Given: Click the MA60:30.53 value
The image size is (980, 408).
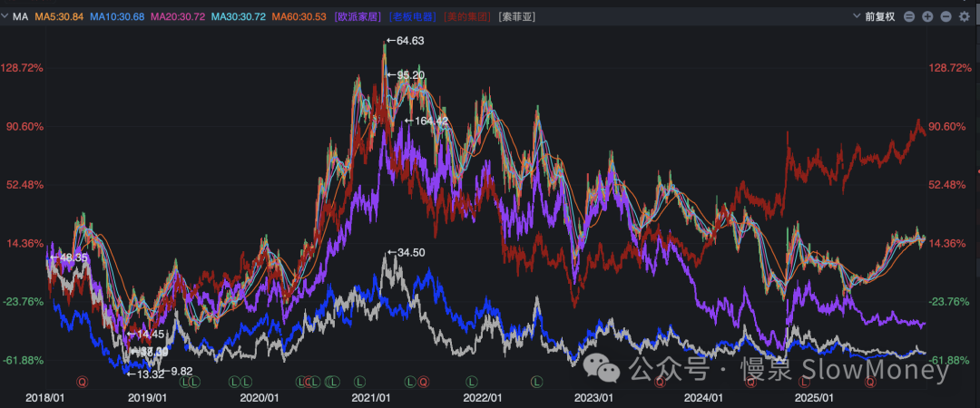Looking at the screenshot, I should [300, 17].
